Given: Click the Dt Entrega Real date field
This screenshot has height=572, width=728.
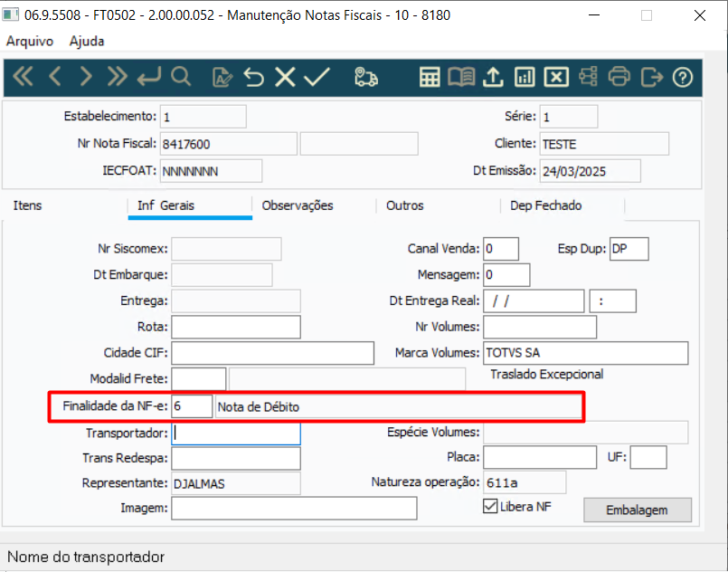Looking at the screenshot, I should tap(534, 301).
